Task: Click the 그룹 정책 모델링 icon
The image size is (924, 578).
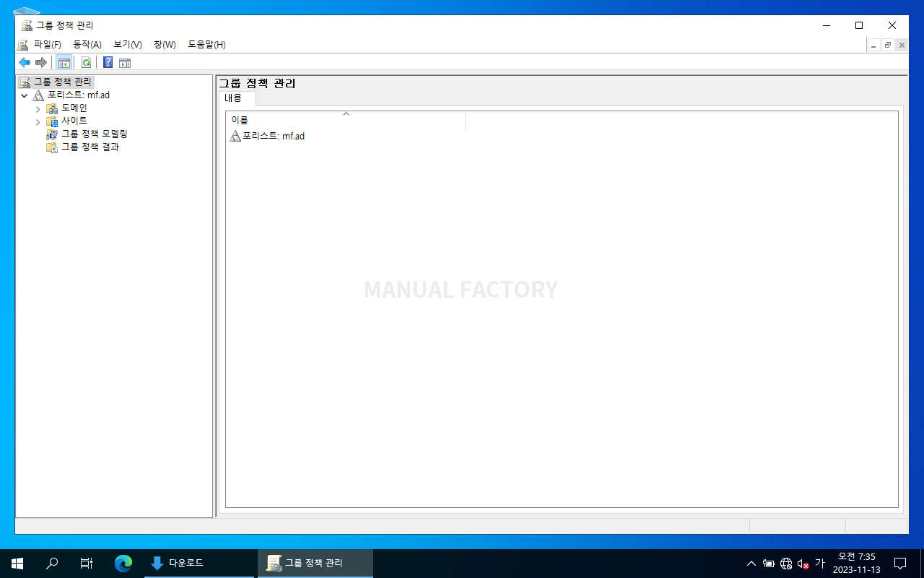Action: pyautogui.click(x=52, y=134)
